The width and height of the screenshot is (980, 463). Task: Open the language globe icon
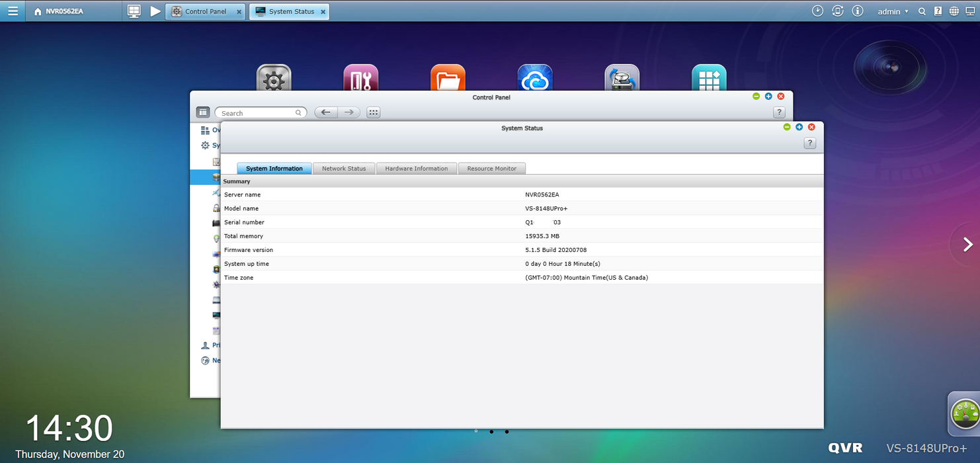954,11
